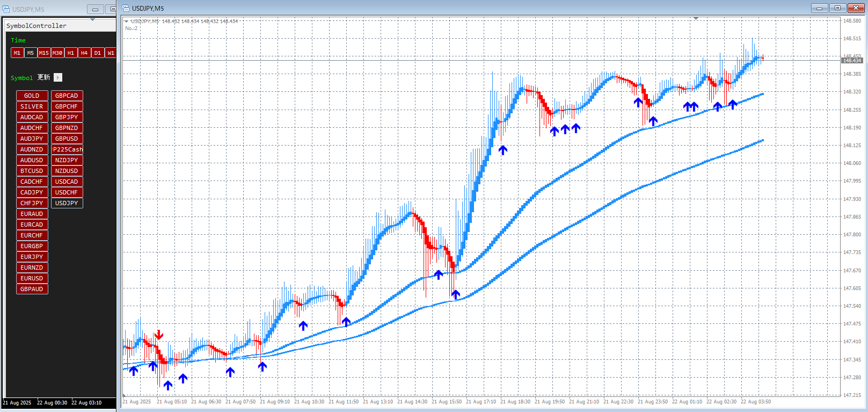
Task: Select the H4 timeframe button
Action: point(84,53)
